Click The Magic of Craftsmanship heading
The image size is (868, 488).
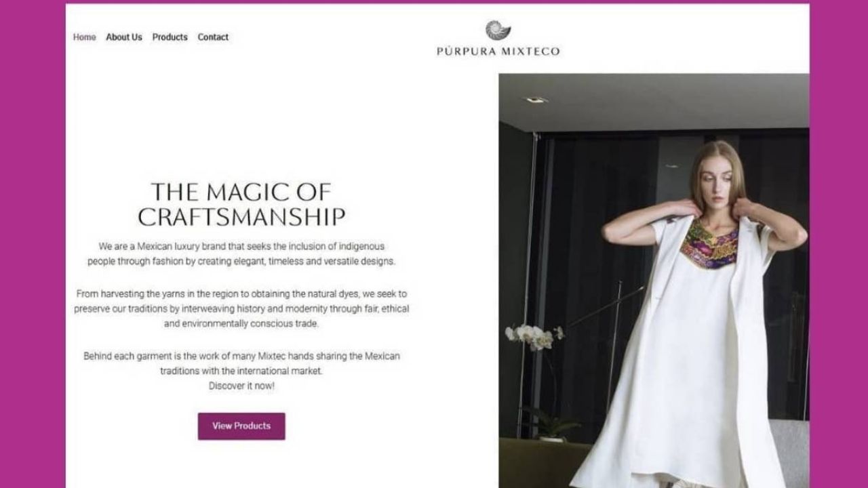click(x=241, y=204)
